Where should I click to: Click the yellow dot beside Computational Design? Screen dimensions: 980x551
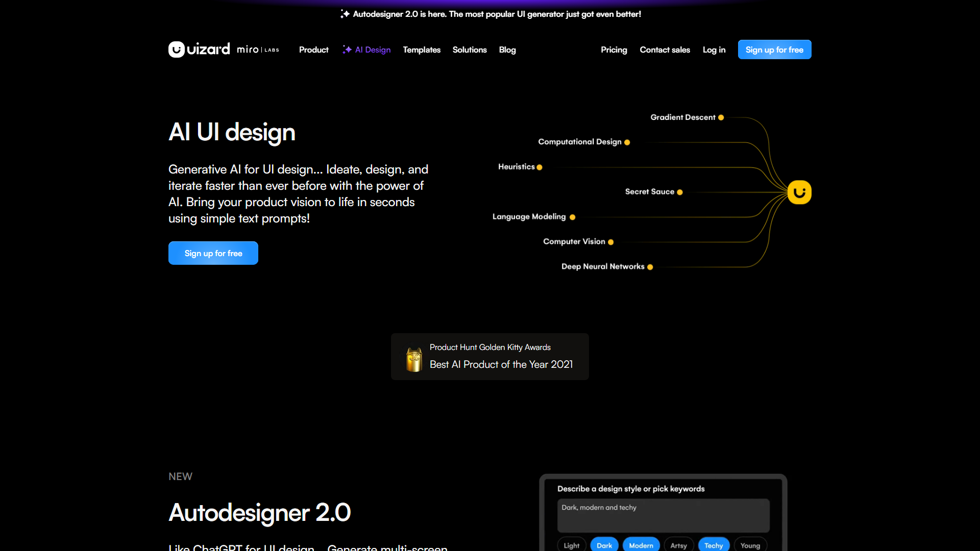pos(627,142)
